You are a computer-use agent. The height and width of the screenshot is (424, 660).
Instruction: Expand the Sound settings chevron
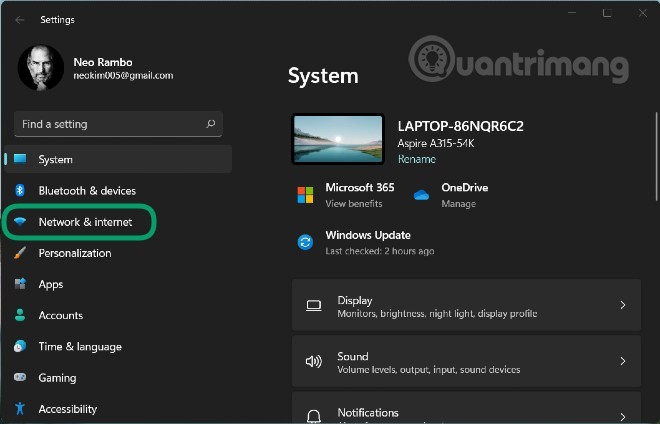[622, 362]
